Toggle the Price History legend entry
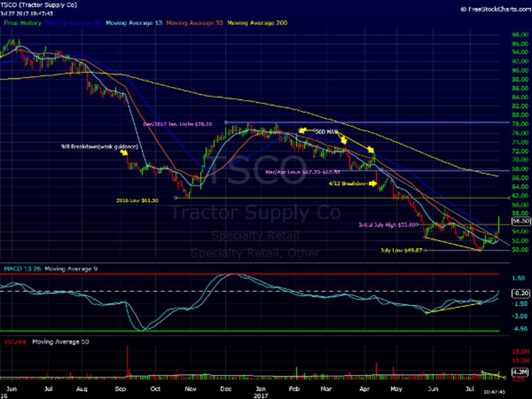The width and height of the screenshot is (532, 399). tap(23, 23)
